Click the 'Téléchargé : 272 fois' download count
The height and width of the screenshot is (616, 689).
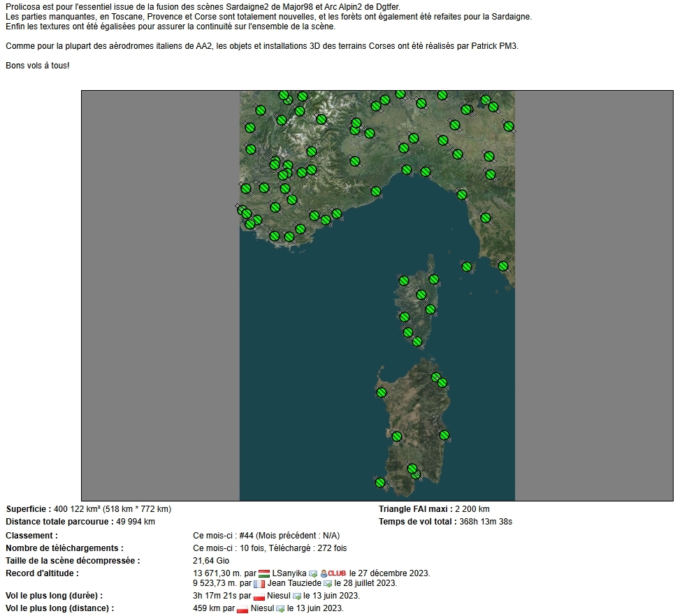click(307, 548)
